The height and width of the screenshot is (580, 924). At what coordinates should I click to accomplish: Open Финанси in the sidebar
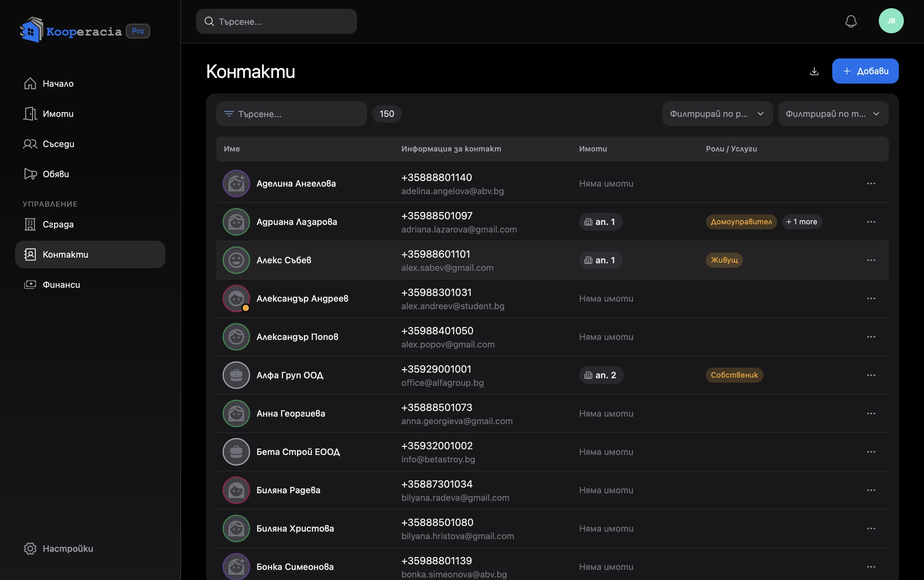tap(90, 285)
